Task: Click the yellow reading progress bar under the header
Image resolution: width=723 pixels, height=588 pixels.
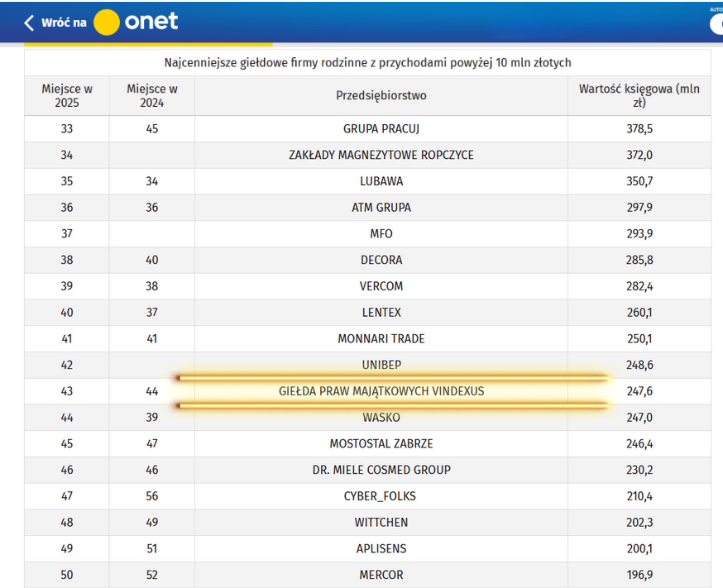Action: pyautogui.click(x=148, y=44)
